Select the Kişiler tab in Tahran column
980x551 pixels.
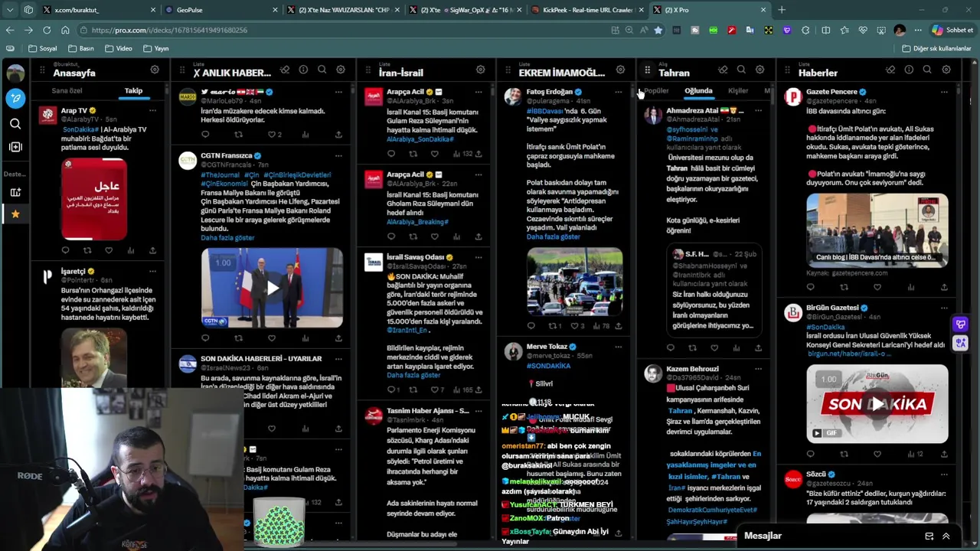tap(738, 91)
